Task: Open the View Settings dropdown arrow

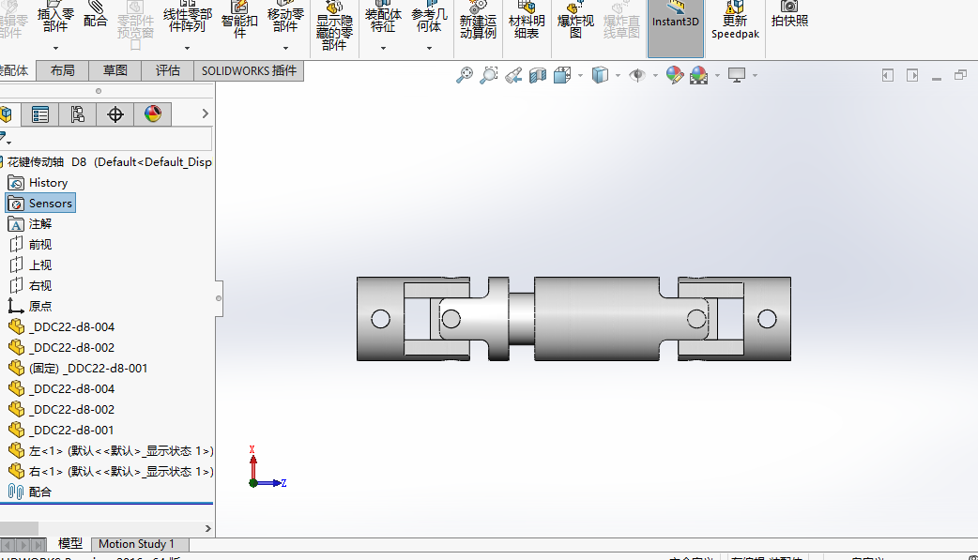Action: [755, 75]
